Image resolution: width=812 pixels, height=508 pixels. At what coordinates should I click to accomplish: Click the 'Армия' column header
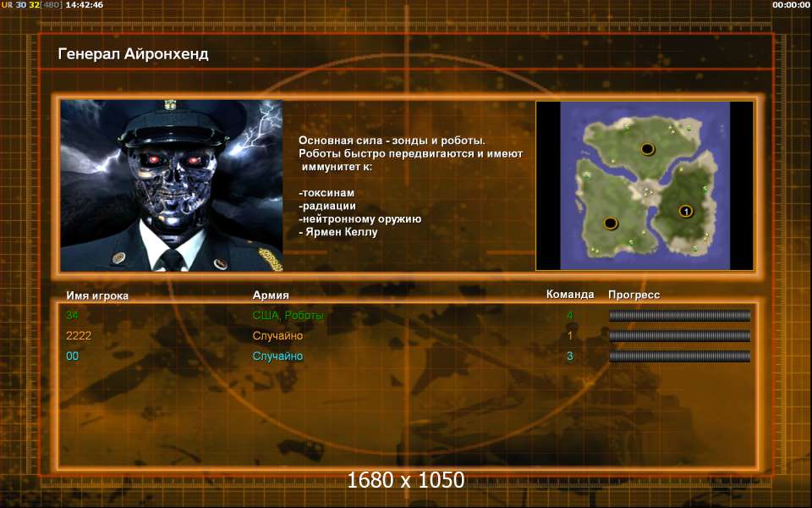click(x=271, y=295)
